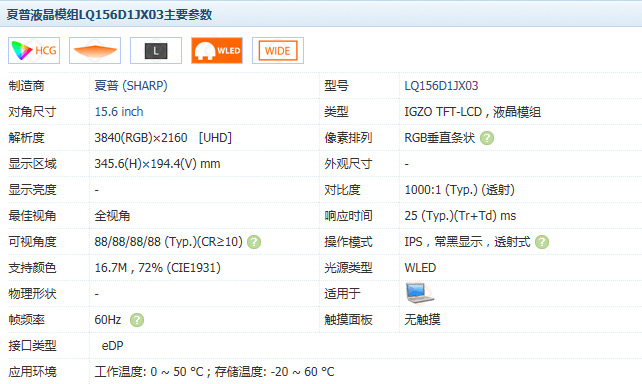The width and height of the screenshot is (642, 384).
Task: Click the 帧频率 label
Action: click(x=27, y=320)
